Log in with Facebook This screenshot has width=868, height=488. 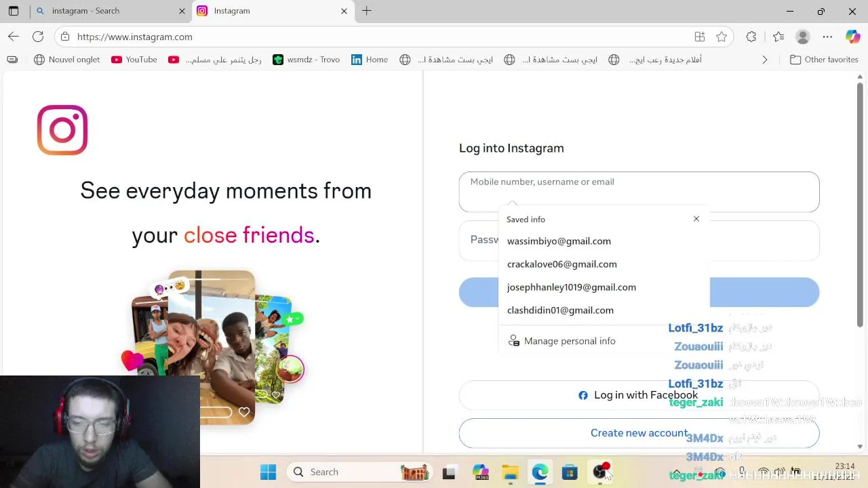click(639, 395)
